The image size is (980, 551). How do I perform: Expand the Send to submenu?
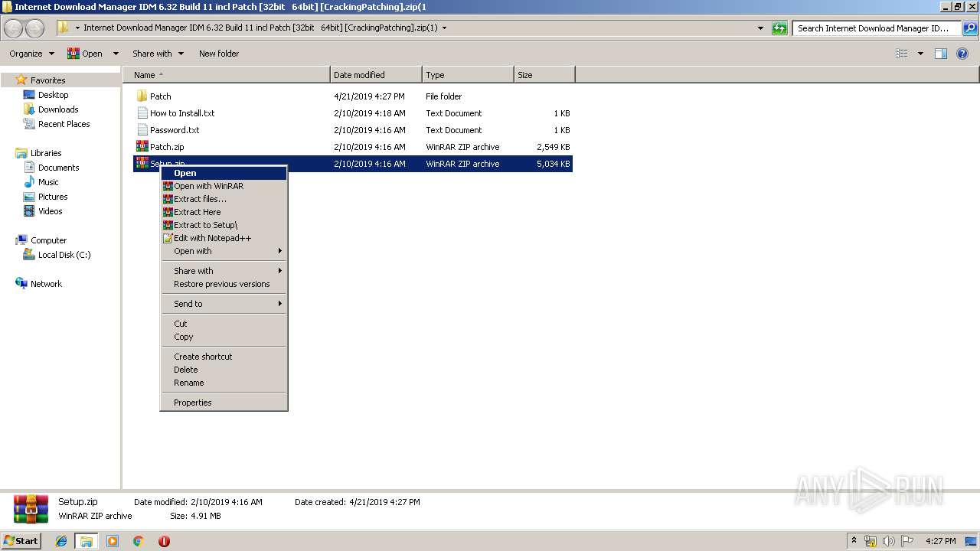224,304
